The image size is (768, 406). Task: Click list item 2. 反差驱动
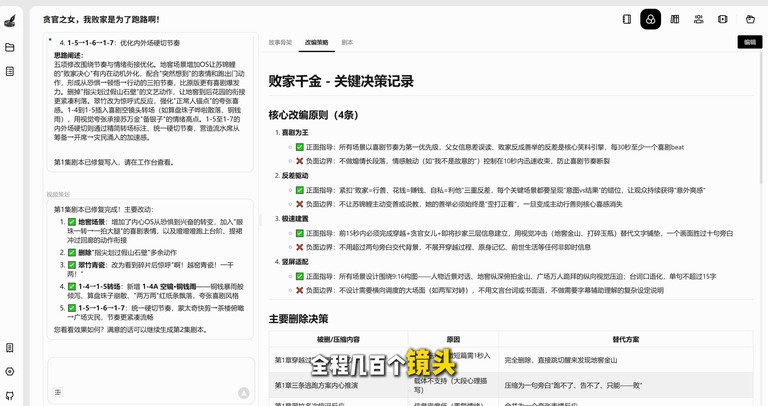coord(291,176)
